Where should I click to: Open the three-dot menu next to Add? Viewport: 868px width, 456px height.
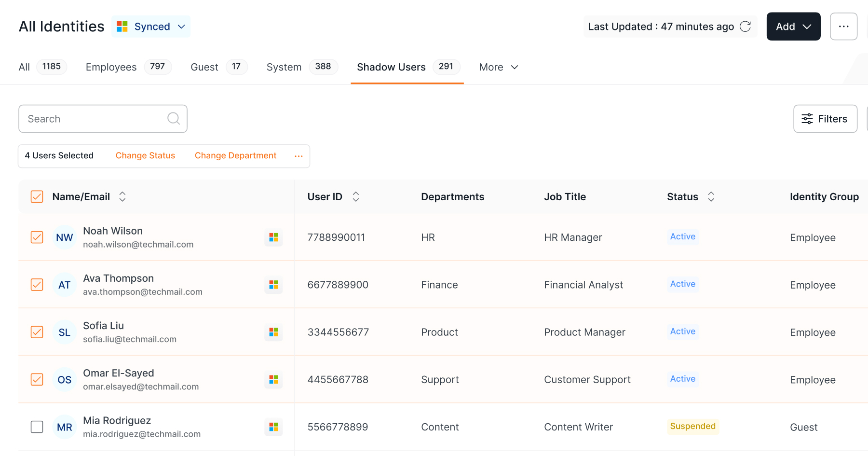click(843, 27)
